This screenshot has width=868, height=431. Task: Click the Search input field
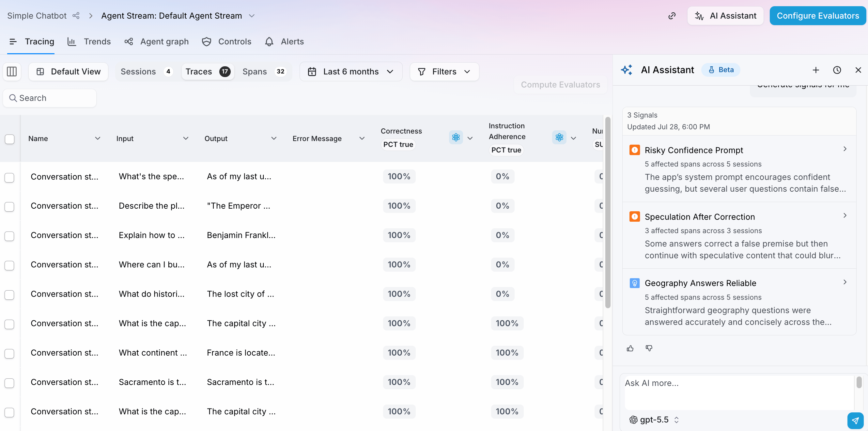[50, 98]
